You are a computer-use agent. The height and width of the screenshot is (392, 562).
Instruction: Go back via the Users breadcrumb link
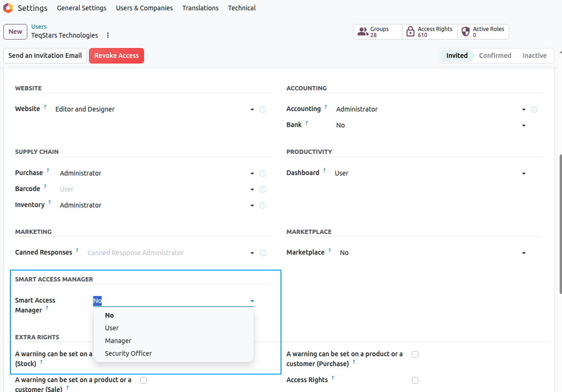(x=39, y=26)
